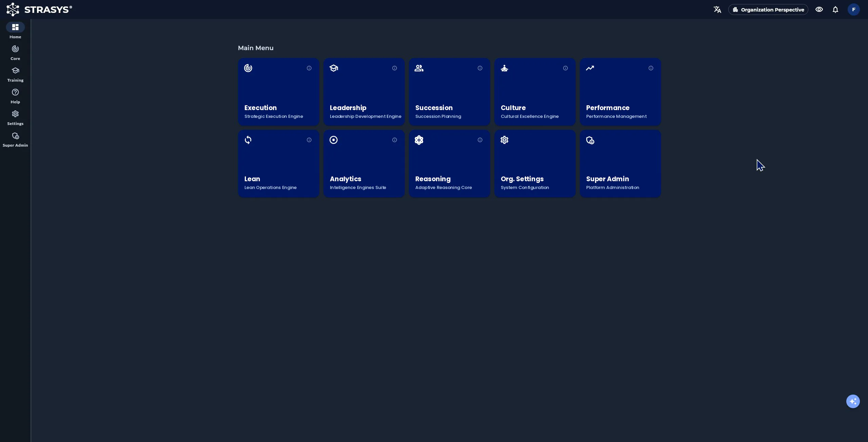Click the Execution radar icon on card
This screenshot has width=868, height=442.
click(248, 68)
